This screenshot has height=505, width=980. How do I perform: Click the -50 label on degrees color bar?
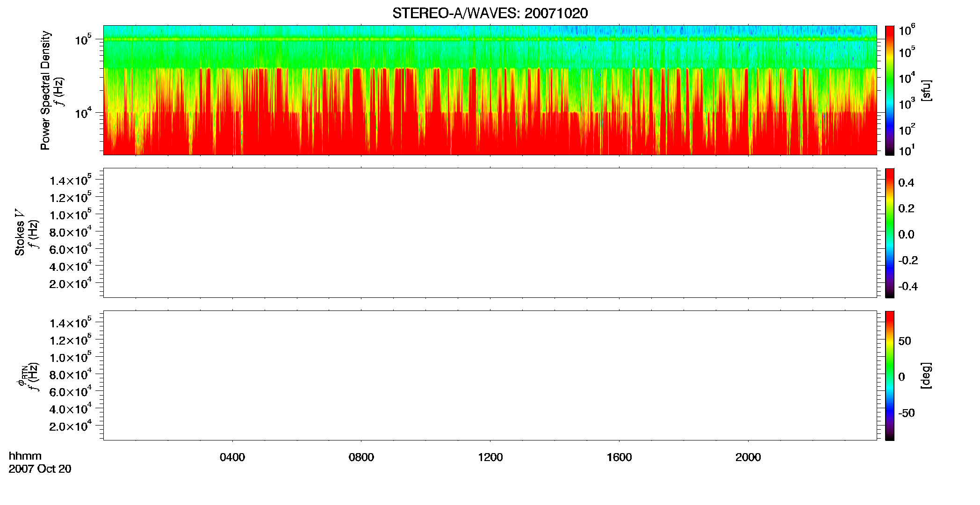pos(907,413)
